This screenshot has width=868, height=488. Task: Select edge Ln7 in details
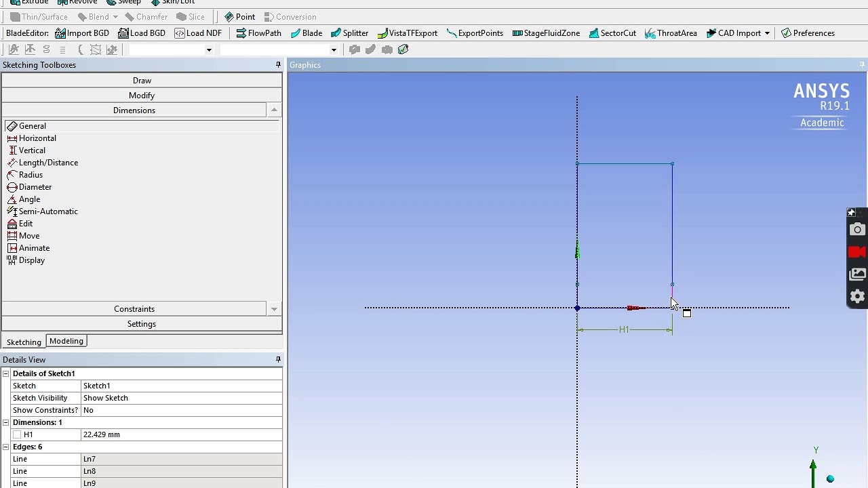pyautogui.click(x=181, y=459)
